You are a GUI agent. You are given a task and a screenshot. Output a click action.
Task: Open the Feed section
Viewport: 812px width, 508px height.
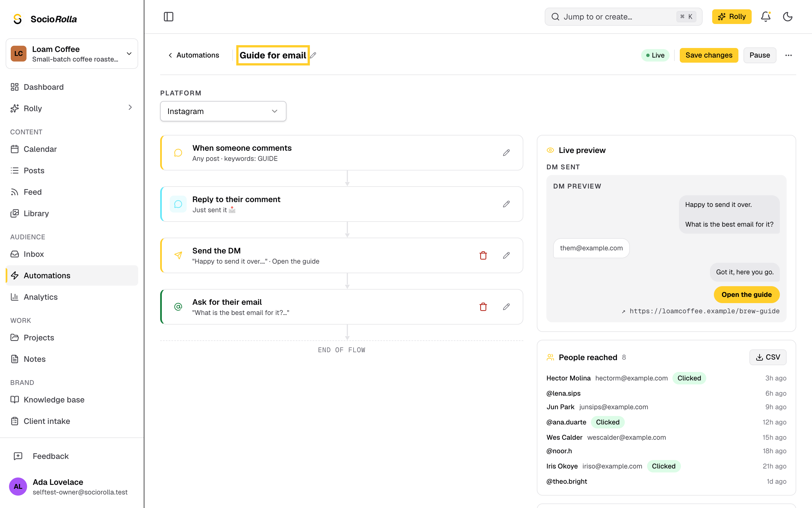72,192
